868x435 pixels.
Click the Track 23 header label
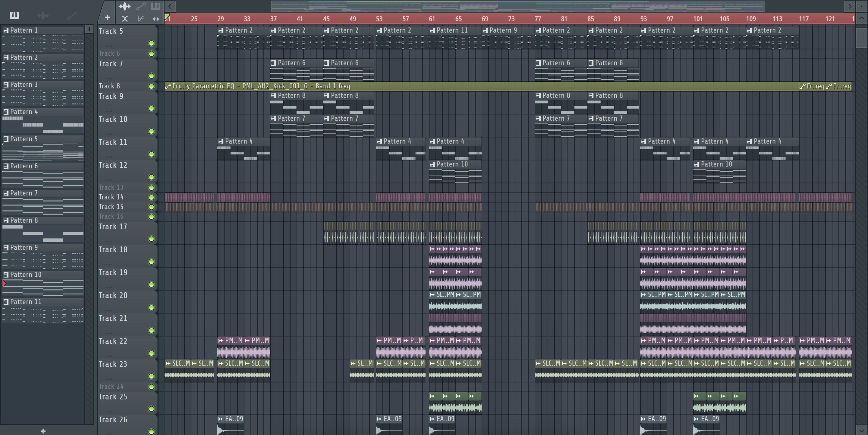coord(113,364)
